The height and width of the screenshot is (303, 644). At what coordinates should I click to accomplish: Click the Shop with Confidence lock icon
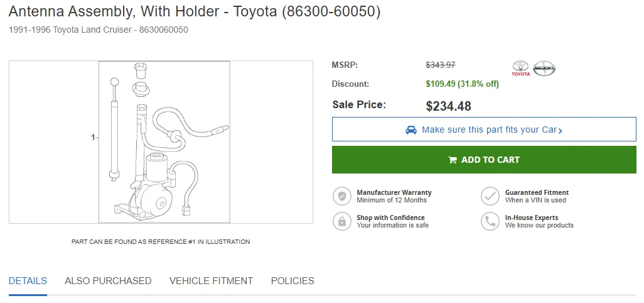tap(341, 221)
